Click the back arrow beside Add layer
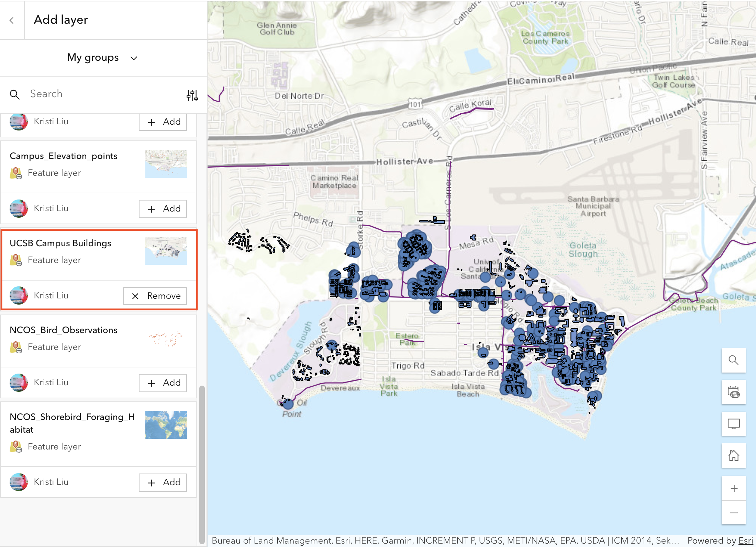Viewport: 756px width, 547px height. tap(12, 20)
